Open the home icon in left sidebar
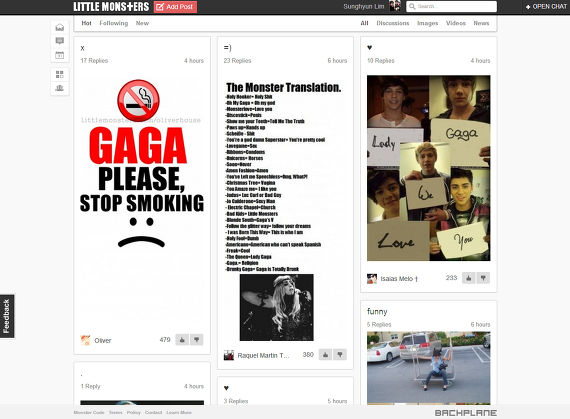Viewport: 570px width, 419px height. coord(60,27)
